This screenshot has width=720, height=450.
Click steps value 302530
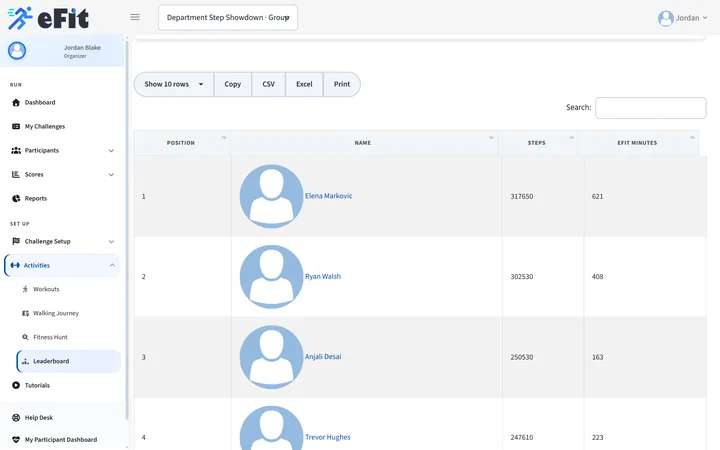tap(522, 276)
